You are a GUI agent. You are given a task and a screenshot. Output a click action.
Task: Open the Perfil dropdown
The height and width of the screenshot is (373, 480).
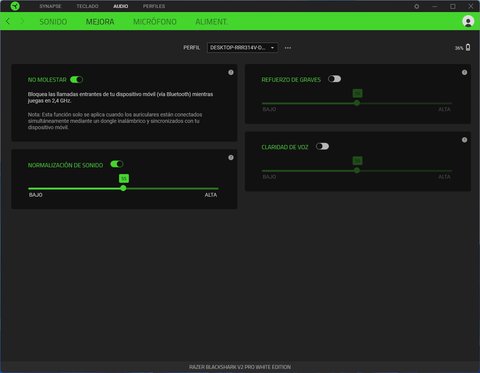tap(242, 48)
